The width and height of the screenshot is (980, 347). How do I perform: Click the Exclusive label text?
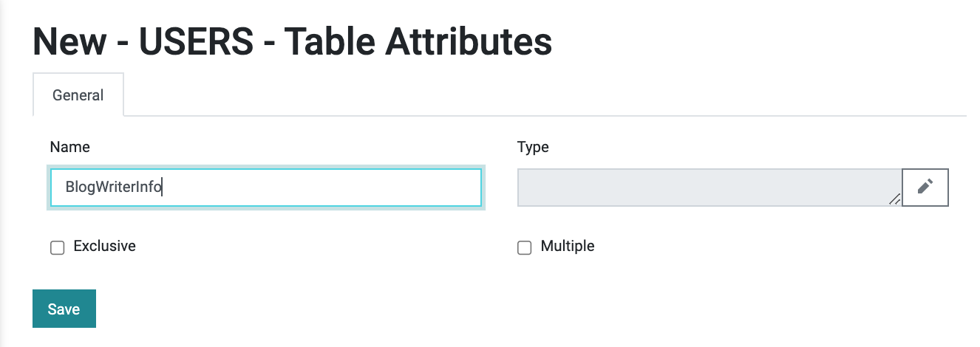(105, 246)
